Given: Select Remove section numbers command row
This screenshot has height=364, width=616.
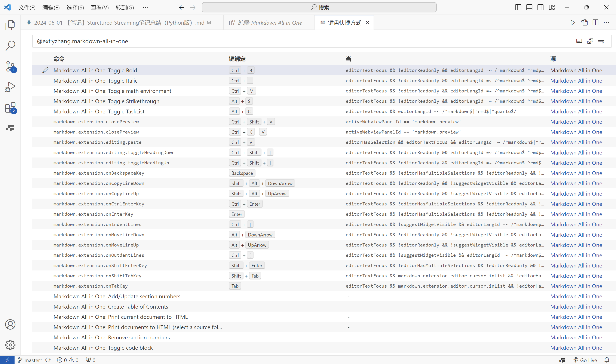Looking at the screenshot, I should click(x=324, y=337).
